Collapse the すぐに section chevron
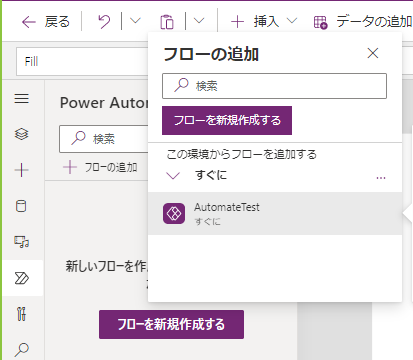The height and width of the screenshot is (360, 413). point(173,175)
